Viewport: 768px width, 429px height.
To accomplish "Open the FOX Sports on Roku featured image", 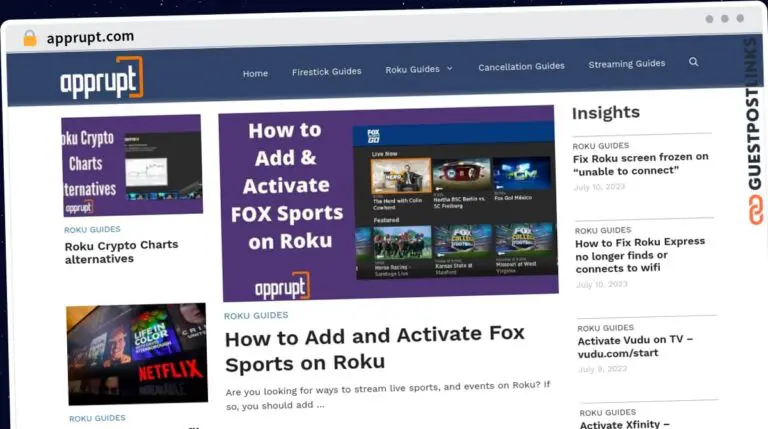I will tap(387, 203).
